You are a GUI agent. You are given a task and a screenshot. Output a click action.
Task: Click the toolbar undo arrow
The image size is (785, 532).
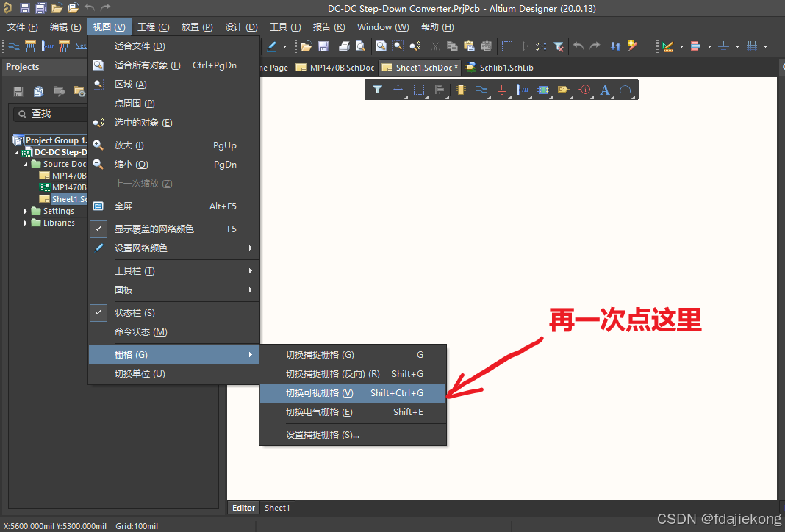578,46
